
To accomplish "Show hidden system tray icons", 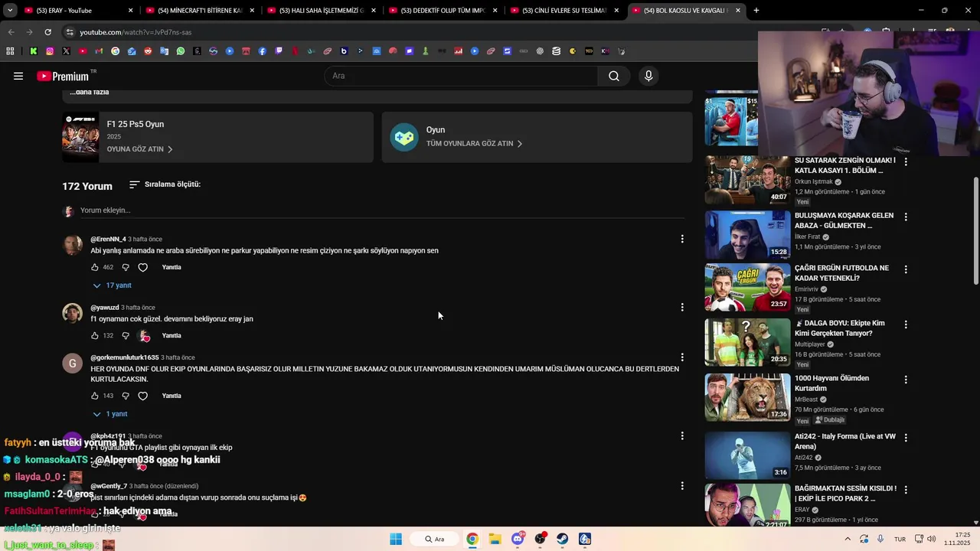I will [x=847, y=539].
